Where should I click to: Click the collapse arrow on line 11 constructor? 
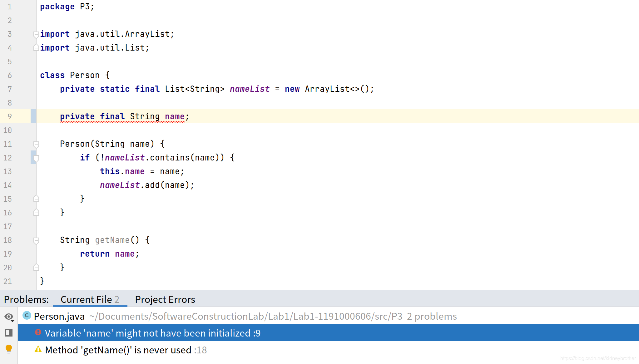coord(36,144)
